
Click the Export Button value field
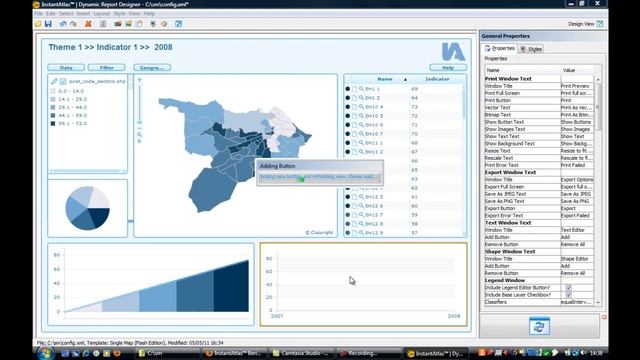coord(576,209)
